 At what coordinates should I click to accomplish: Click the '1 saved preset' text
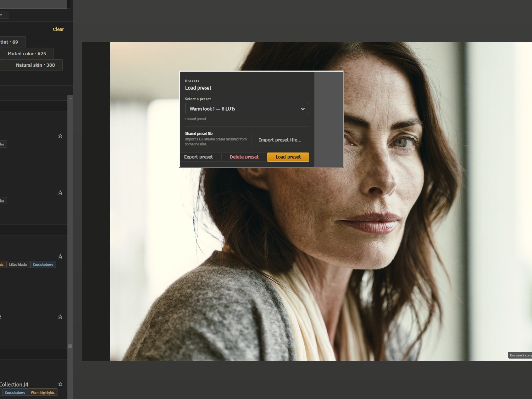195,119
